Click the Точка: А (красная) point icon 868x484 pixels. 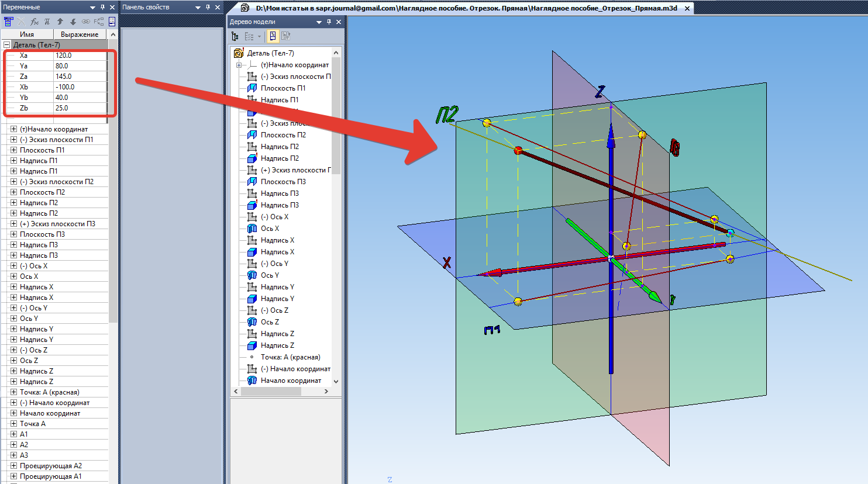click(x=252, y=357)
